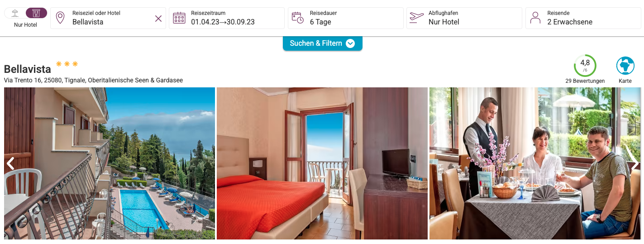Click the Reisende person icon

click(535, 18)
